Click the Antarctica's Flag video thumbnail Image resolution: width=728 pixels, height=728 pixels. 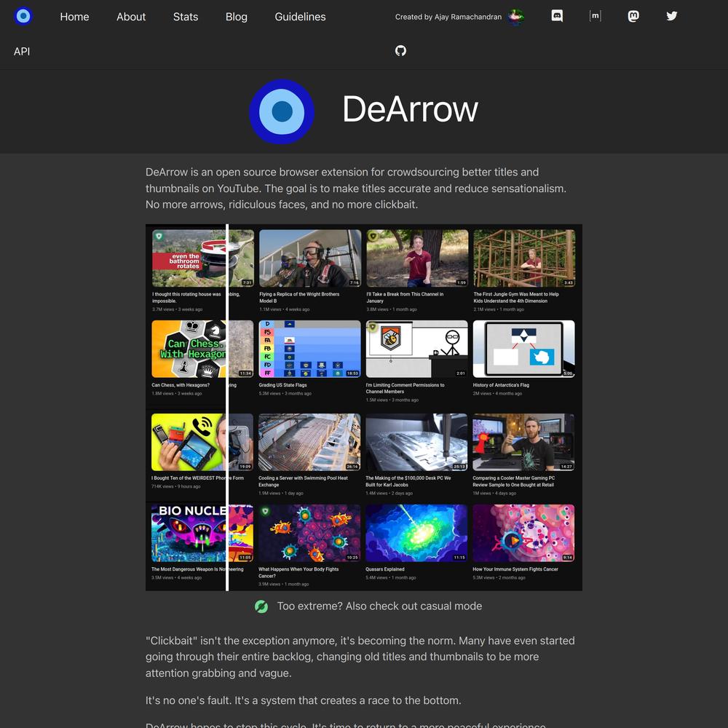(523, 349)
